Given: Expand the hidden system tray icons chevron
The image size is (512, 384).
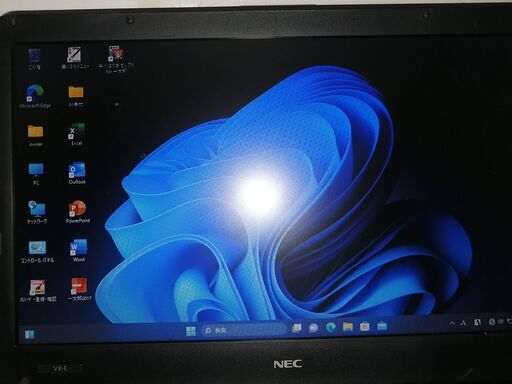Looking at the screenshot, I should click(x=452, y=323).
